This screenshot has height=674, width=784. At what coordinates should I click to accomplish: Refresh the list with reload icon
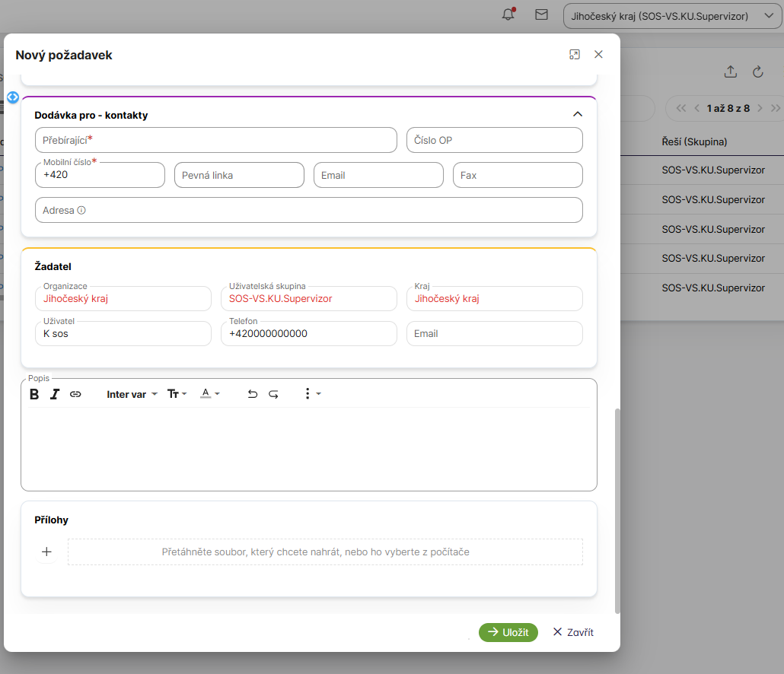click(x=757, y=72)
